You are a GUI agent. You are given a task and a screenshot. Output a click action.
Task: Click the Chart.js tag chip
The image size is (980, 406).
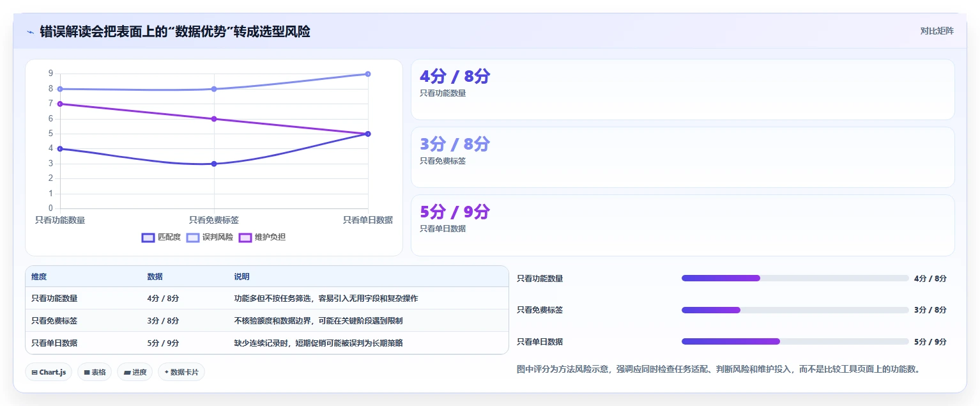tap(49, 372)
